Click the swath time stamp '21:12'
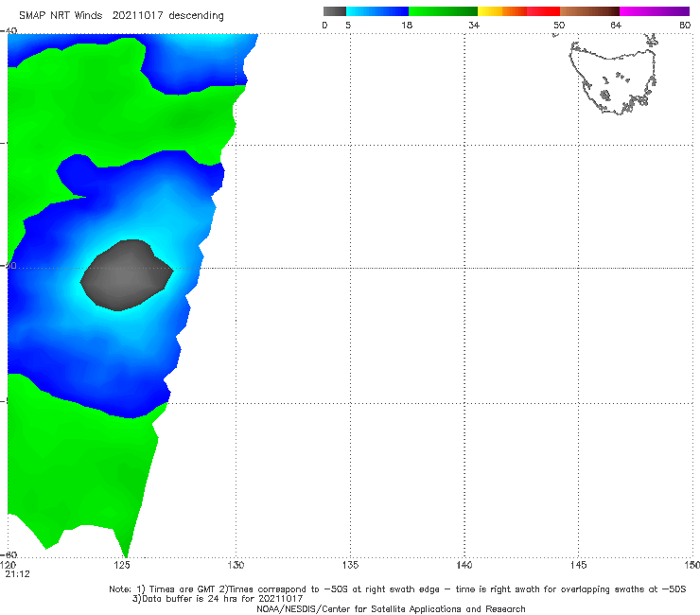 [17, 574]
